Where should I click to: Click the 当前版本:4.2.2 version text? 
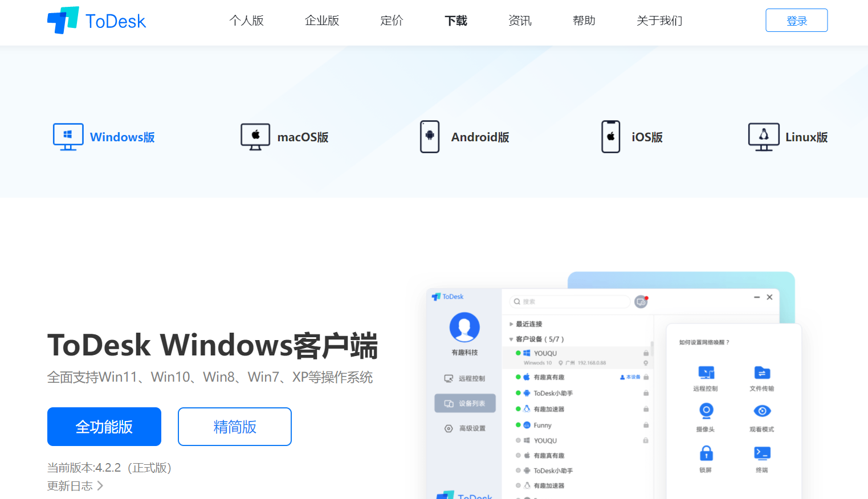(109, 468)
